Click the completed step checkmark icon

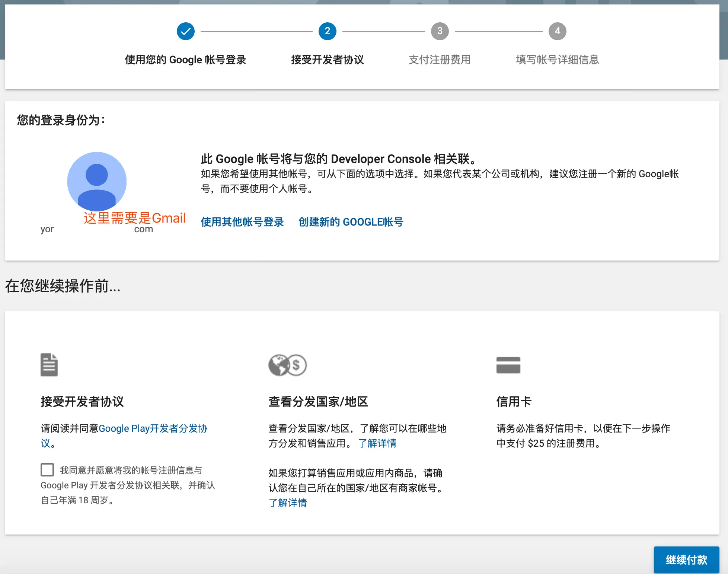pyautogui.click(x=185, y=31)
